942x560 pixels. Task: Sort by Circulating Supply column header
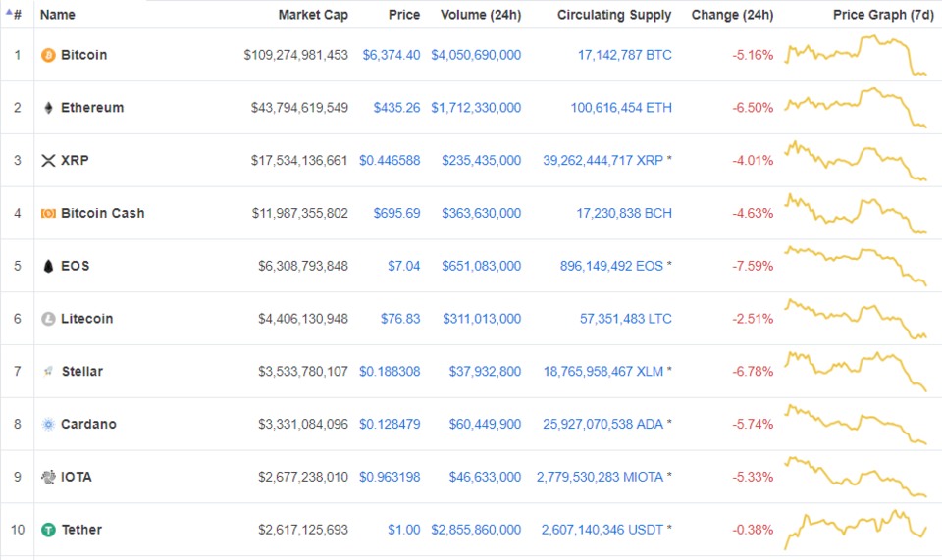point(614,15)
